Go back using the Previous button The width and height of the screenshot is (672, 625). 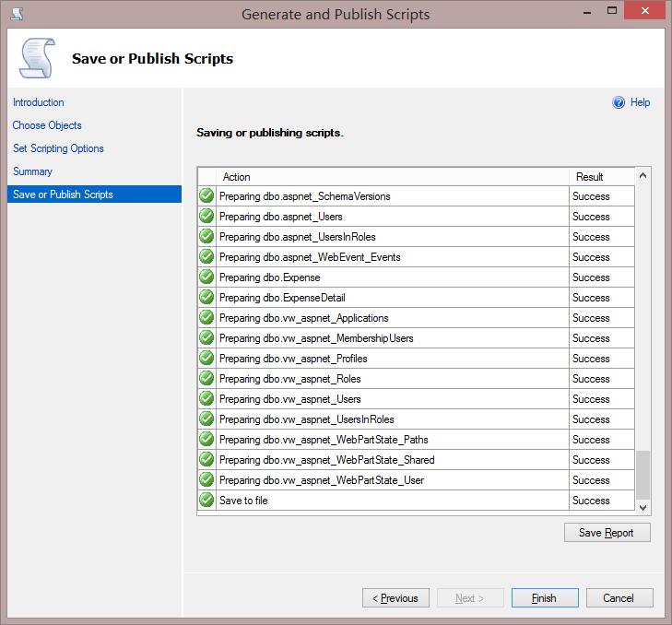395,598
